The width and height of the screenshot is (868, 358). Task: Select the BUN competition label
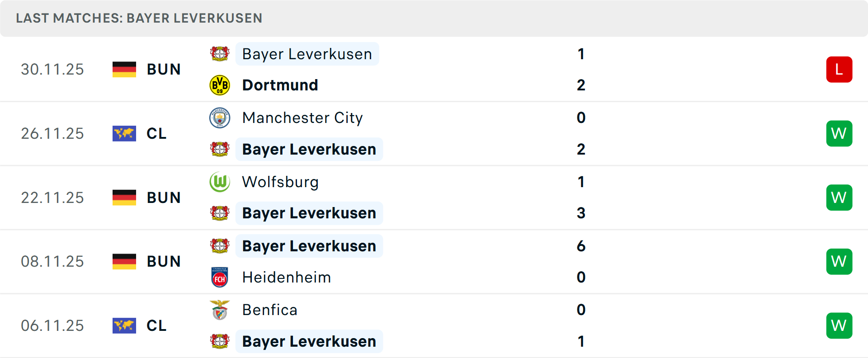tap(163, 69)
